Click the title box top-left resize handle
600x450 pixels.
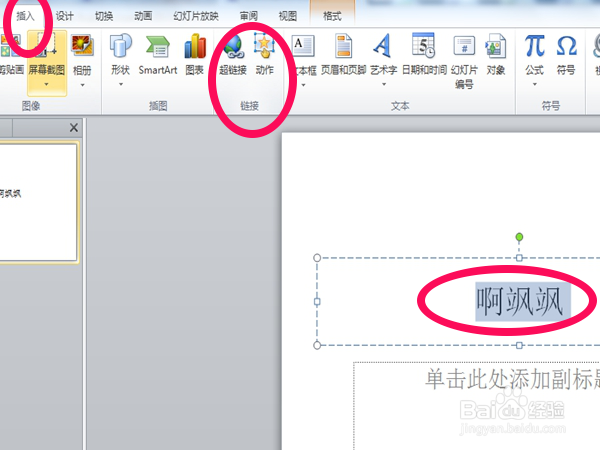pos(317,258)
